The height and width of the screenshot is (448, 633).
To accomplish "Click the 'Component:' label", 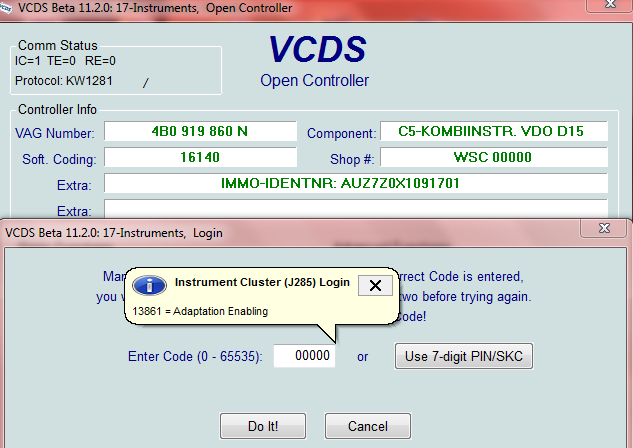I will click(x=342, y=133).
